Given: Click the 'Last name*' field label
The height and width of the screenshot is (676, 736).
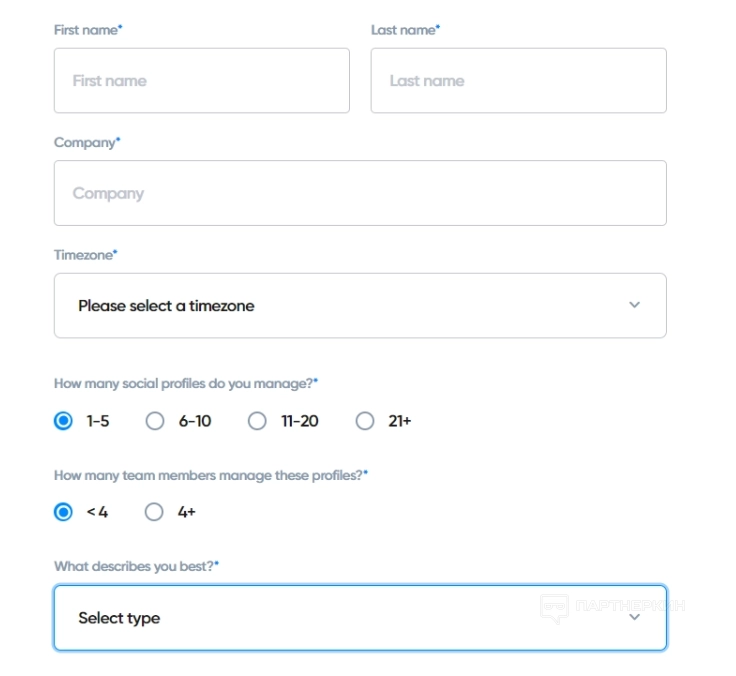Looking at the screenshot, I should [x=405, y=30].
